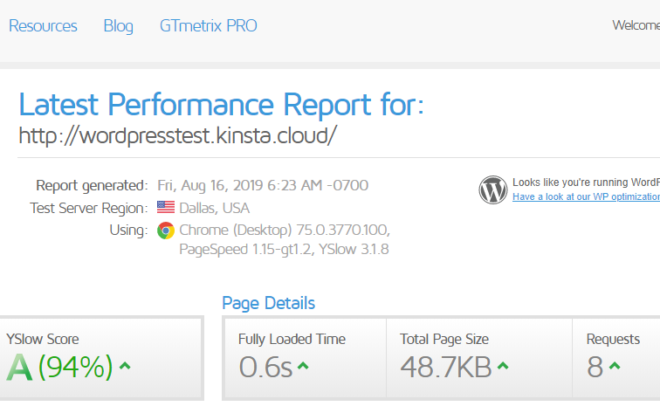Click the Requests up arrow indicator
660x420 pixels.
[x=615, y=366]
